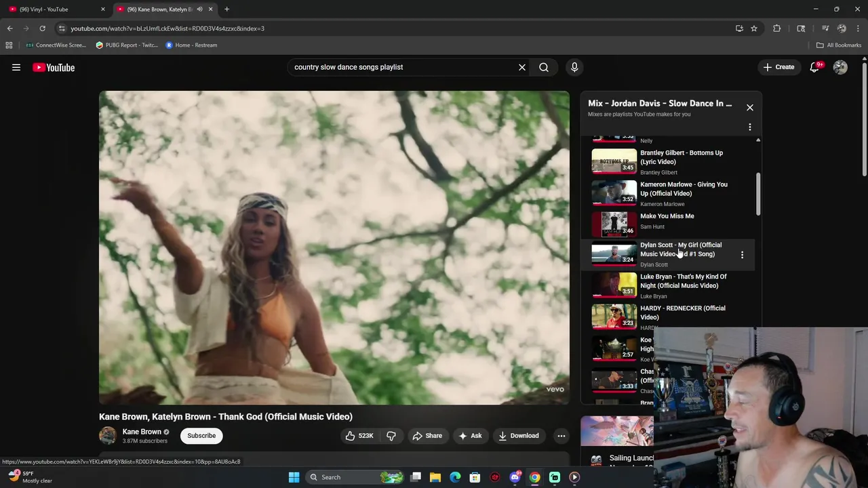This screenshot has width=868, height=488.
Task: Select Dylan Scott My Girl thumbnail
Action: [x=614, y=253]
